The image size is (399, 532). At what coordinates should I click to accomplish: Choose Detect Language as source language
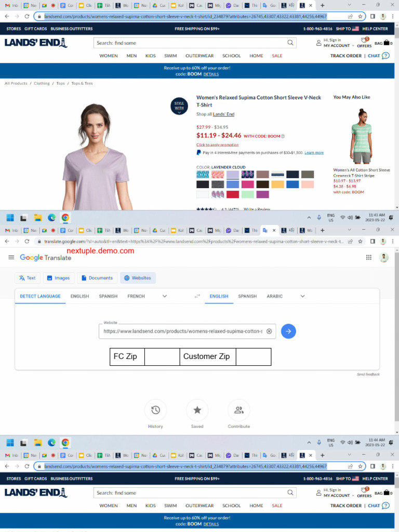(40, 296)
